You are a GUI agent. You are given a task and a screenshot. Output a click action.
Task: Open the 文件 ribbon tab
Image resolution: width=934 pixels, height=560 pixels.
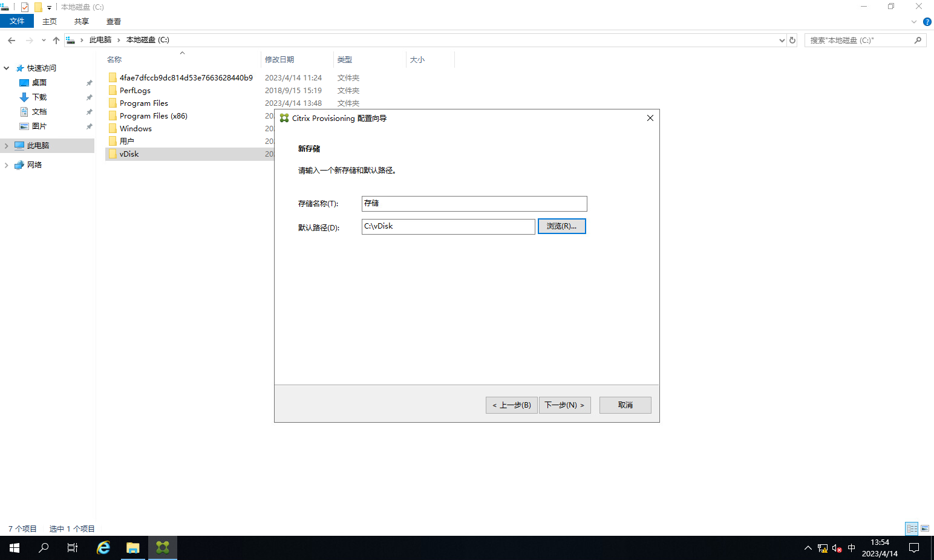coord(17,21)
